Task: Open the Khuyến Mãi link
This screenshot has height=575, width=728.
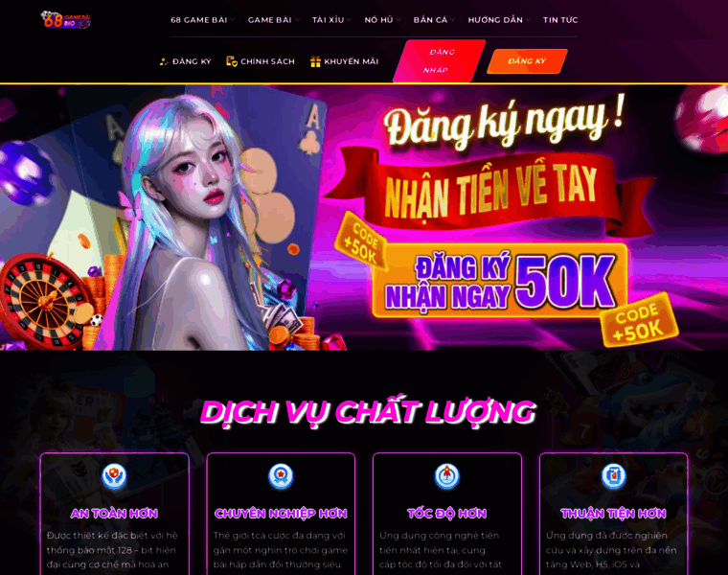Action: tap(351, 61)
